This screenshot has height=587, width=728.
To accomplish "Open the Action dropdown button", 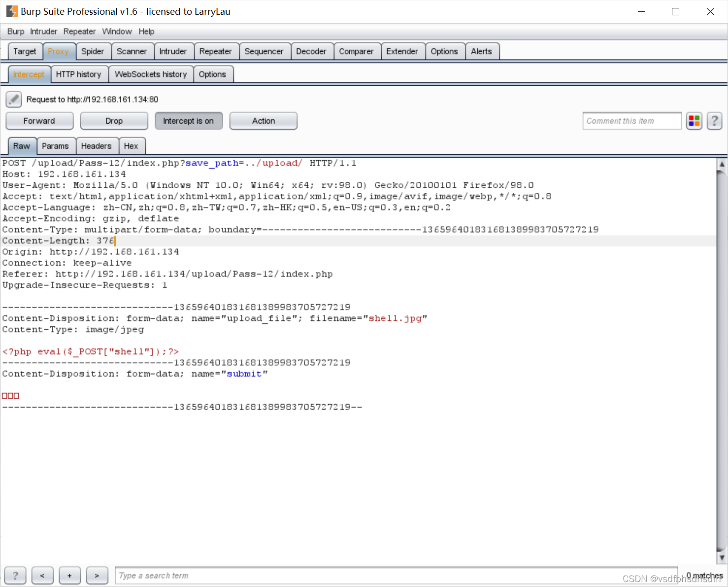I will pyautogui.click(x=264, y=121).
